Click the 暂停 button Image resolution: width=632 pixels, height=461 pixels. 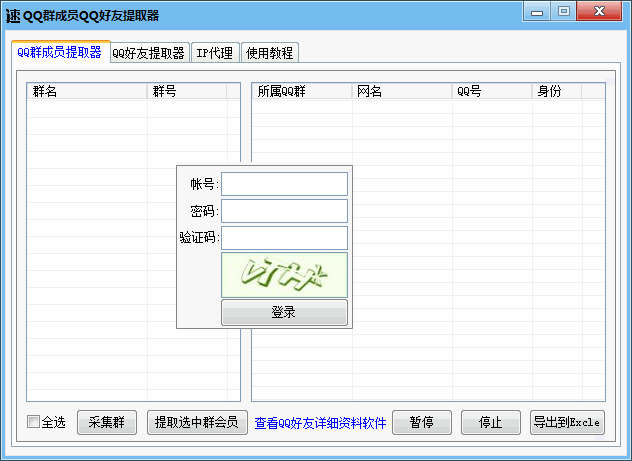[422, 422]
